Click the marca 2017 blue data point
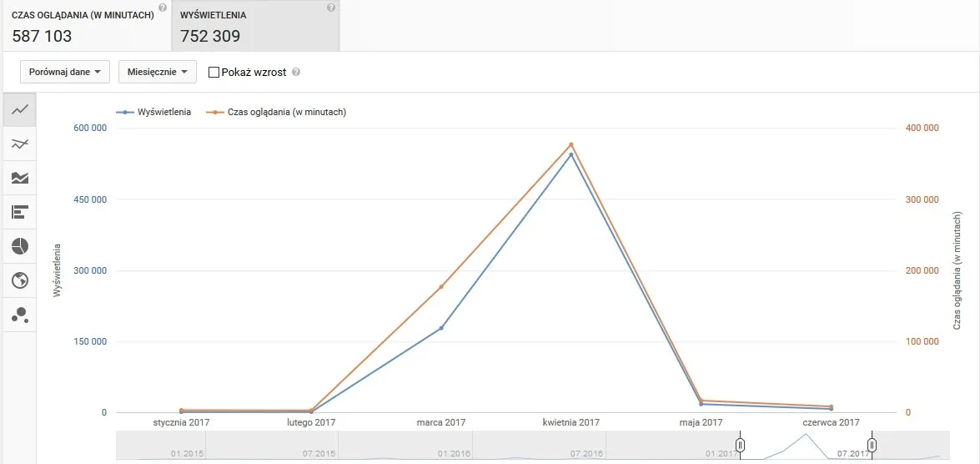The width and height of the screenshot is (980, 464). pyautogui.click(x=441, y=328)
